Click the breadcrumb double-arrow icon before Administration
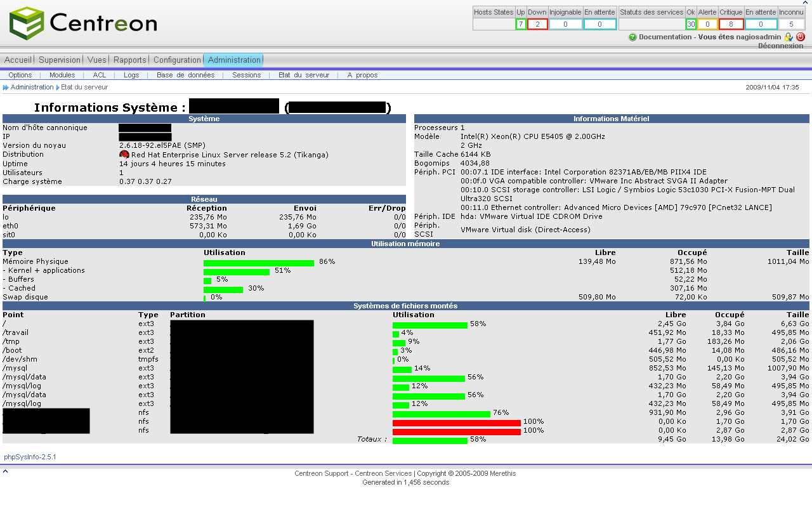This screenshot has height=531, width=812. 6,88
